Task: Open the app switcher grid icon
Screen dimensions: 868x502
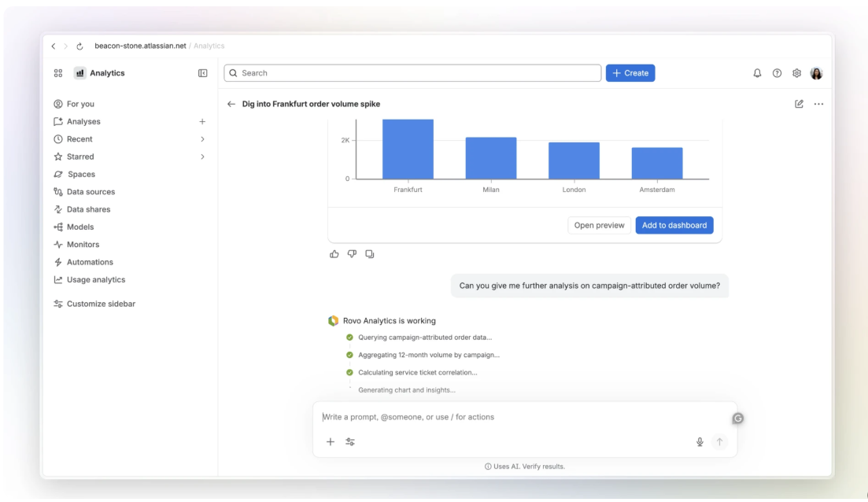Action: point(58,73)
